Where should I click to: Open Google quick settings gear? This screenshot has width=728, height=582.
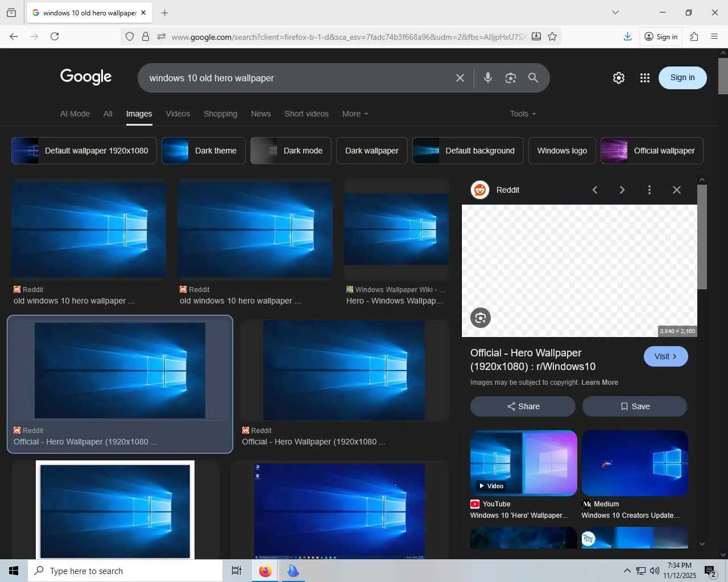(619, 78)
